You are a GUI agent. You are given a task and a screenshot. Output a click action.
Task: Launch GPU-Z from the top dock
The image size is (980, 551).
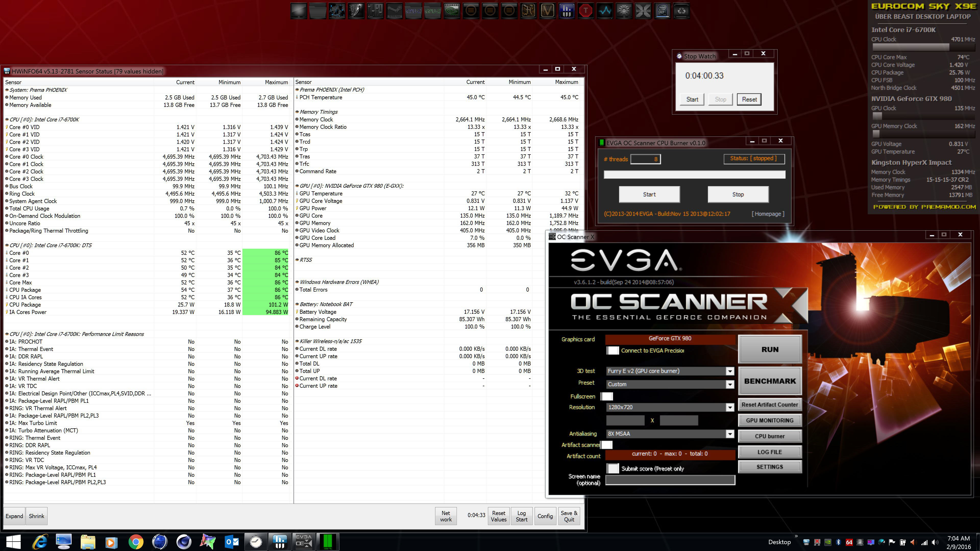tap(433, 11)
